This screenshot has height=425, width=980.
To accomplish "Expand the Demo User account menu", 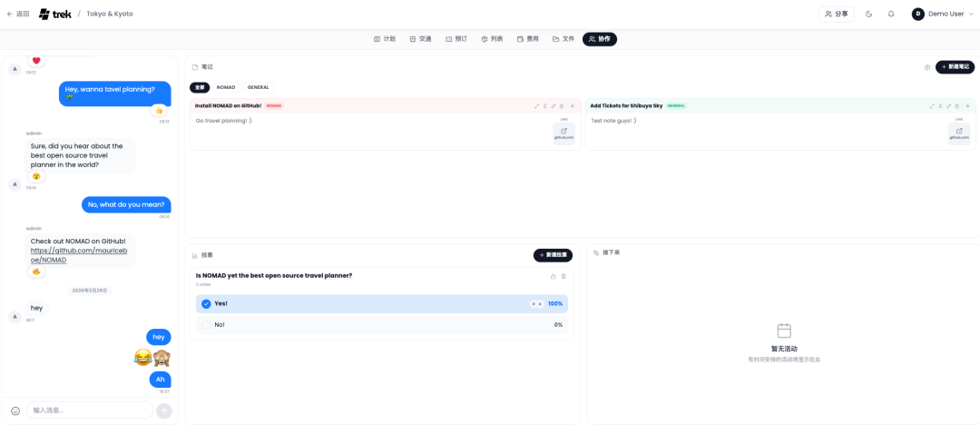I will click(x=943, y=14).
